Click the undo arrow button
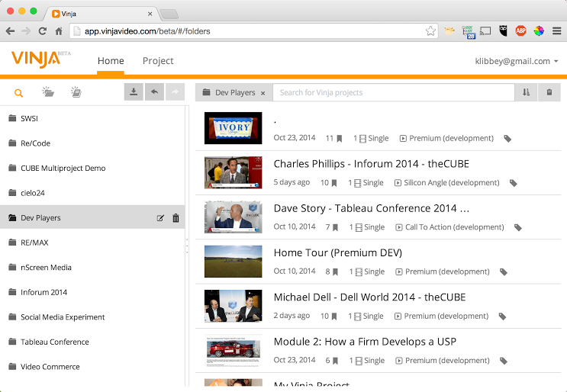This screenshot has height=392, width=567. [x=154, y=92]
